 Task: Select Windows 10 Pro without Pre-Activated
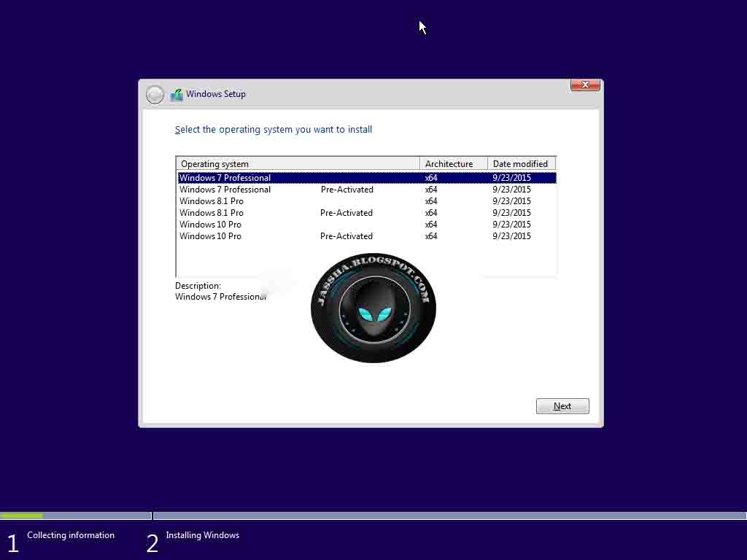367,225
